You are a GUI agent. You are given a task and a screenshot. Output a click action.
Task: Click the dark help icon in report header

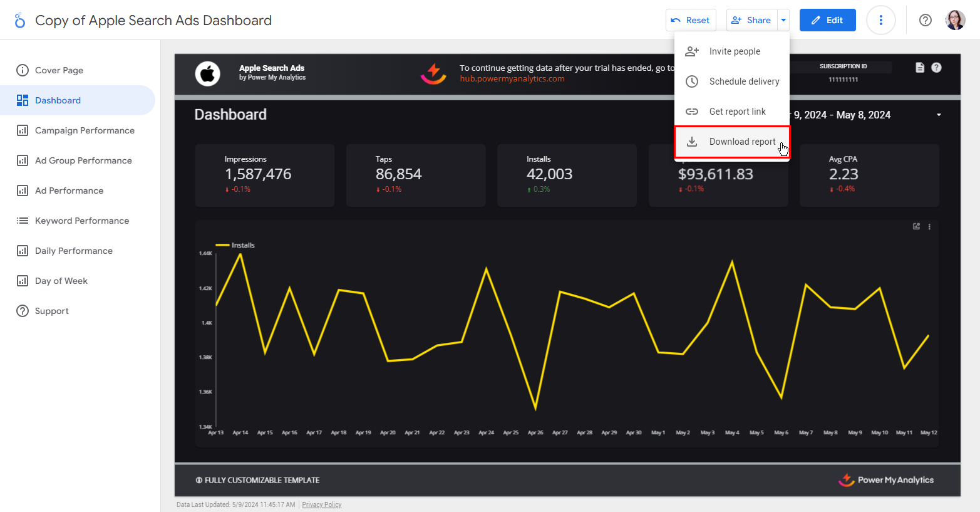[936, 68]
